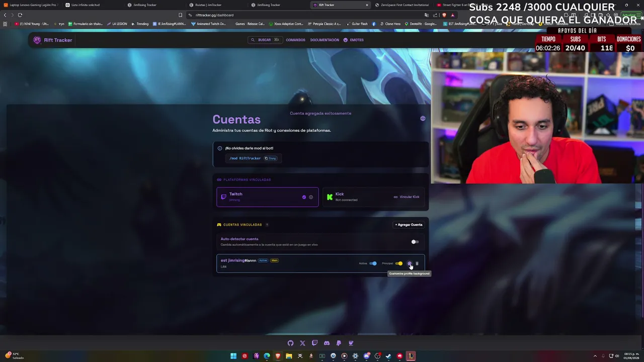The width and height of the screenshot is (644, 362).
Task: Open Steam from the taskbar
Action: 388,356
